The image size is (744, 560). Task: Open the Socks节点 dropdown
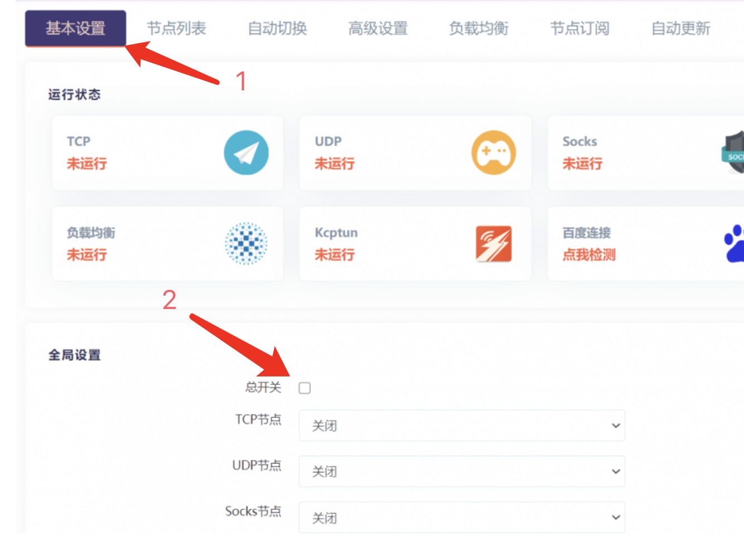[x=461, y=518]
